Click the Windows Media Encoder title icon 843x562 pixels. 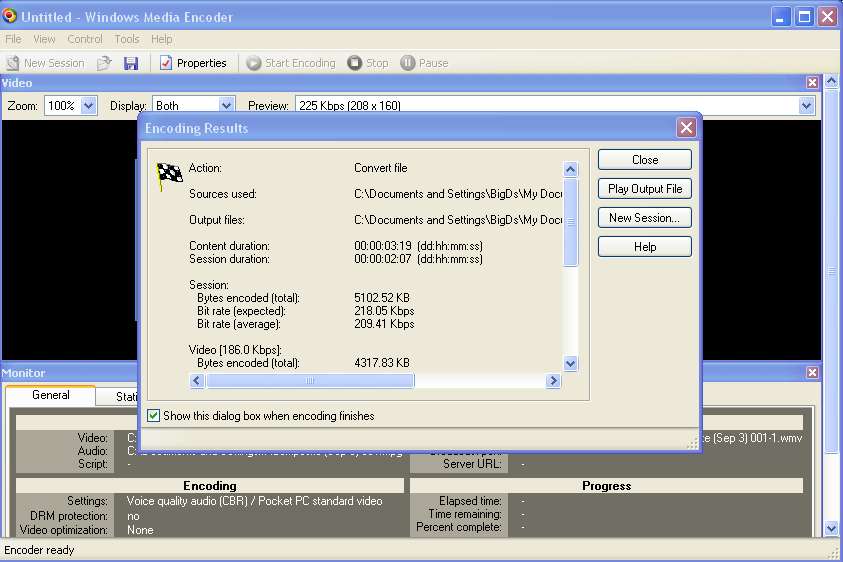tap(9, 16)
